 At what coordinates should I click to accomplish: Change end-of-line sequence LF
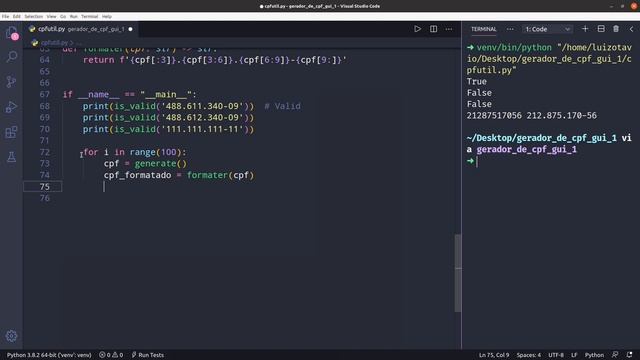(x=574, y=355)
